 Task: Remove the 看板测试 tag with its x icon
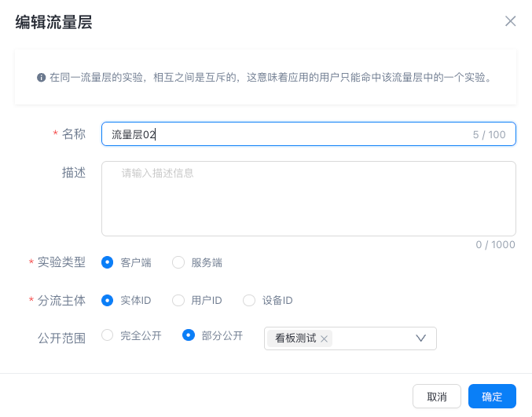coord(324,338)
